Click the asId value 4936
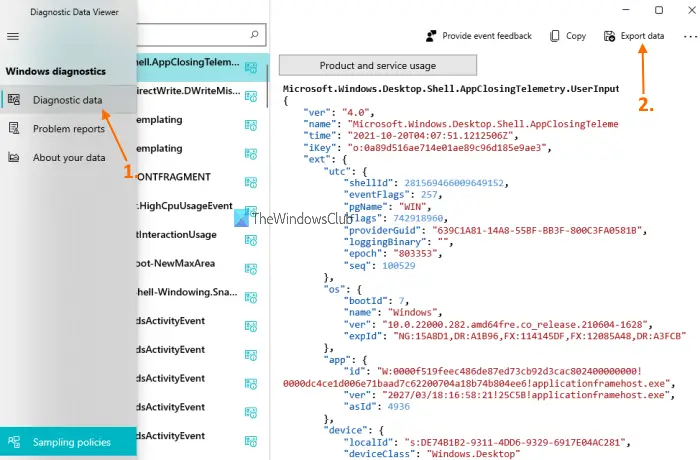The width and height of the screenshot is (700, 460). tap(399, 406)
